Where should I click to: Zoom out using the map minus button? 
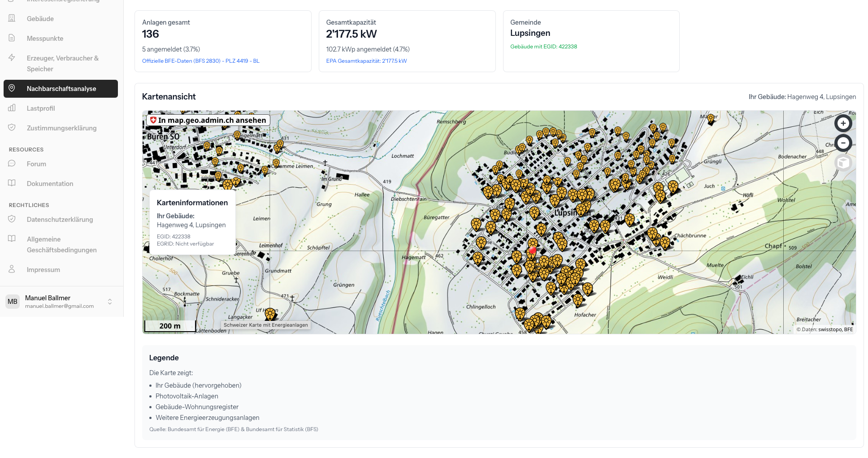click(x=843, y=143)
